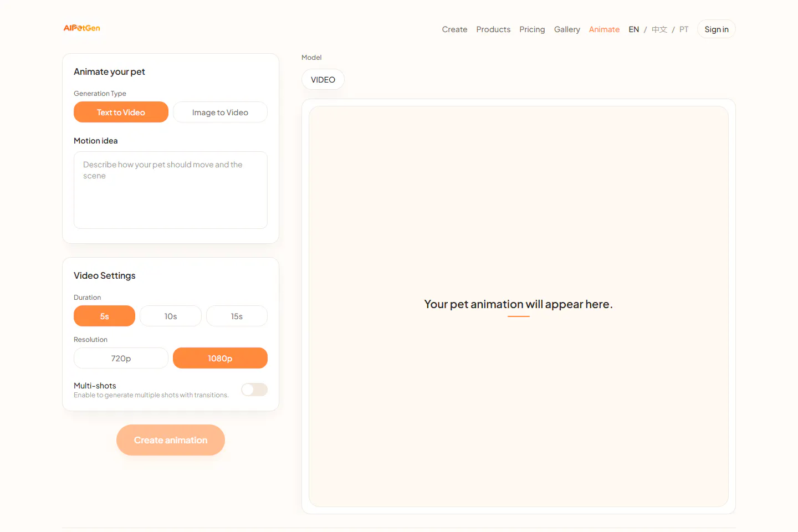Set resolution to 720p

(121, 358)
